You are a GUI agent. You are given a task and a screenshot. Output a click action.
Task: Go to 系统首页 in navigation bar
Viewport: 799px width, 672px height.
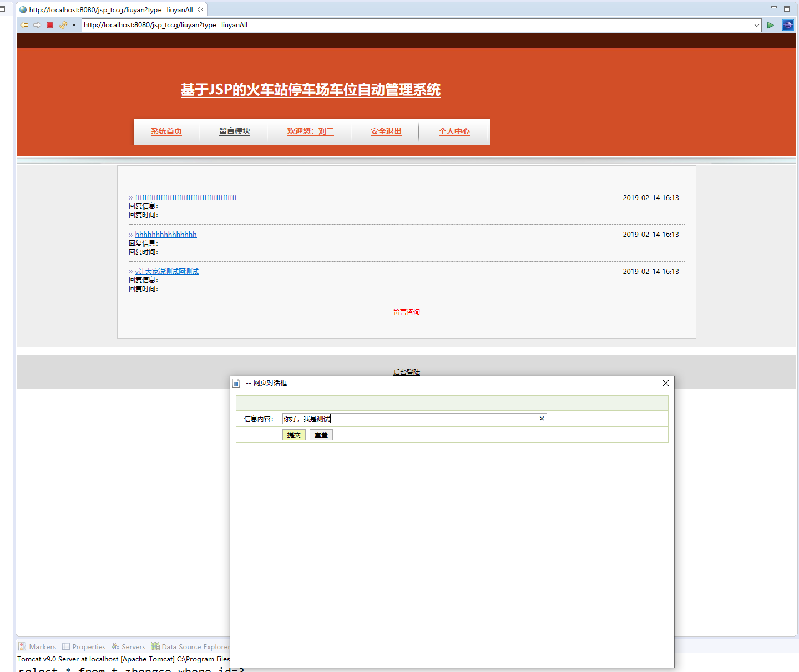(166, 131)
